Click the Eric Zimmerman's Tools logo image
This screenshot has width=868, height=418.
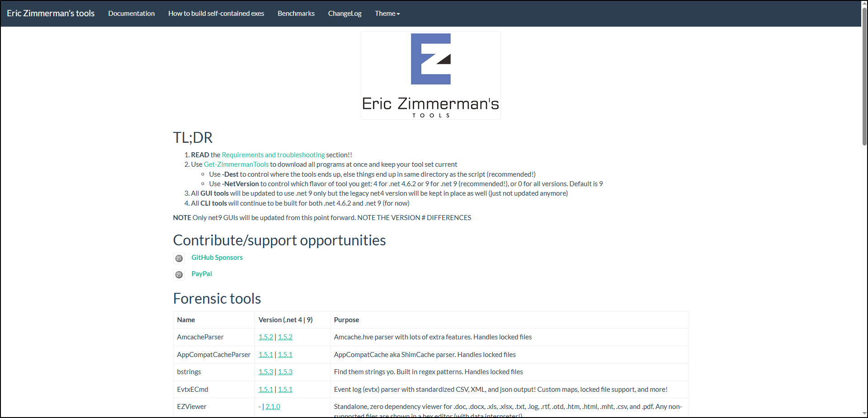click(431, 75)
